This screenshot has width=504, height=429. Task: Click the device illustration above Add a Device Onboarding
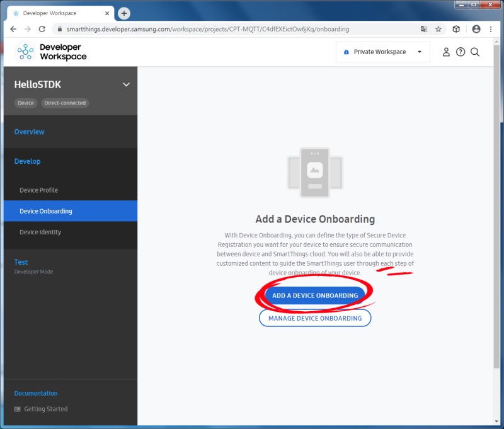click(315, 173)
